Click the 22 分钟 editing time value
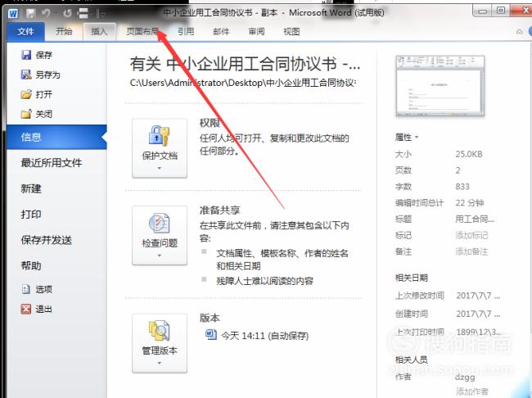This screenshot has height=398, width=532. [470, 203]
